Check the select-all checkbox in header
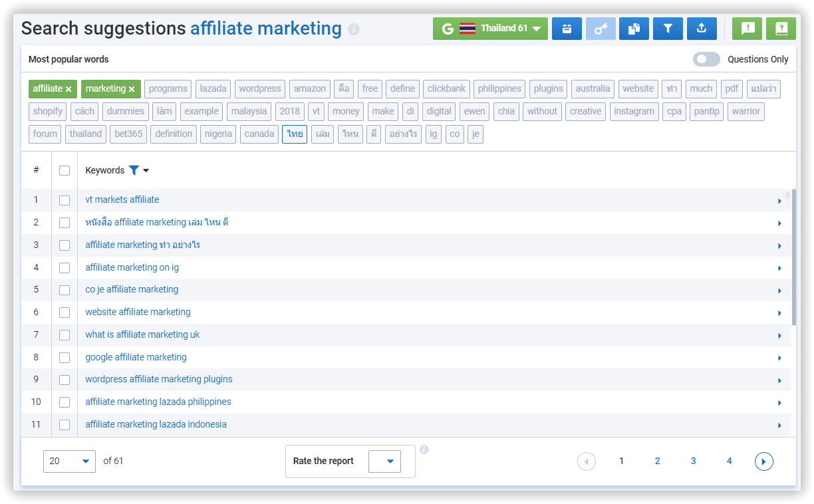814x504 pixels. [65, 171]
